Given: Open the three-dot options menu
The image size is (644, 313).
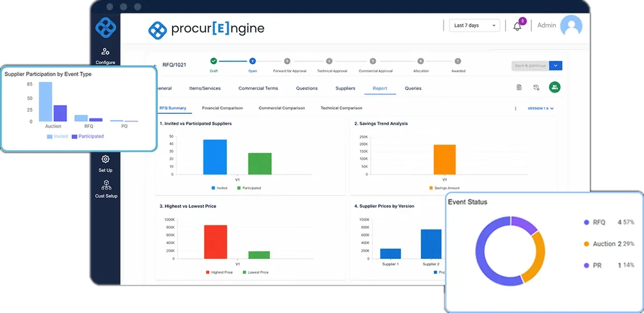Looking at the screenshot, I should click(x=516, y=108).
